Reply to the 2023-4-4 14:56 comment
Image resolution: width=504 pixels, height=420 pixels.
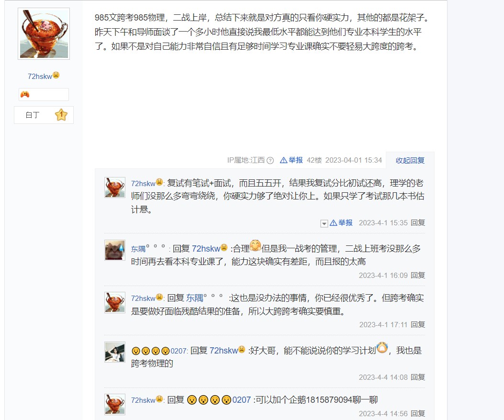click(x=418, y=414)
